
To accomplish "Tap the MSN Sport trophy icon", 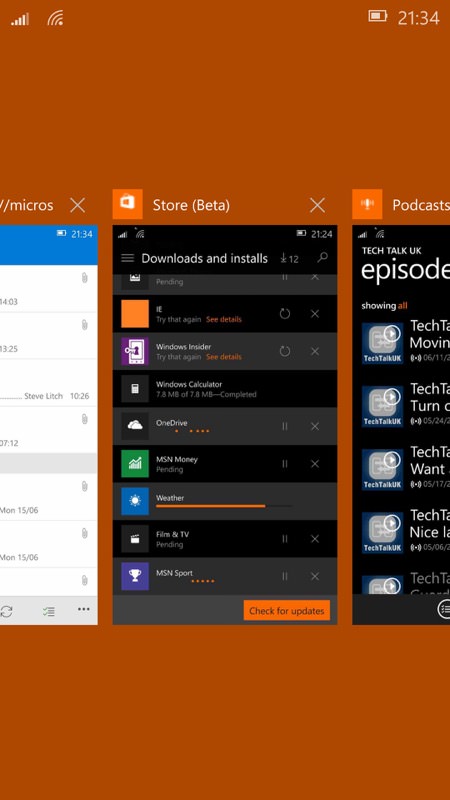I will (135, 576).
